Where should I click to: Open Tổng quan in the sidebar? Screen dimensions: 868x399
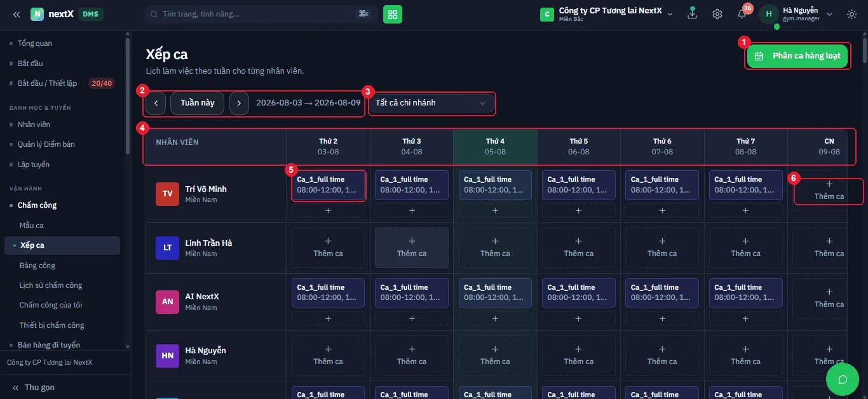pos(35,43)
